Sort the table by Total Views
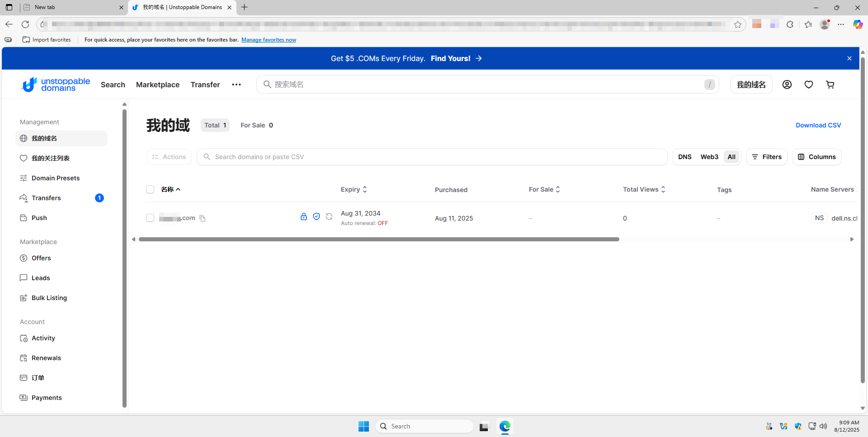868x437 pixels. tap(644, 189)
